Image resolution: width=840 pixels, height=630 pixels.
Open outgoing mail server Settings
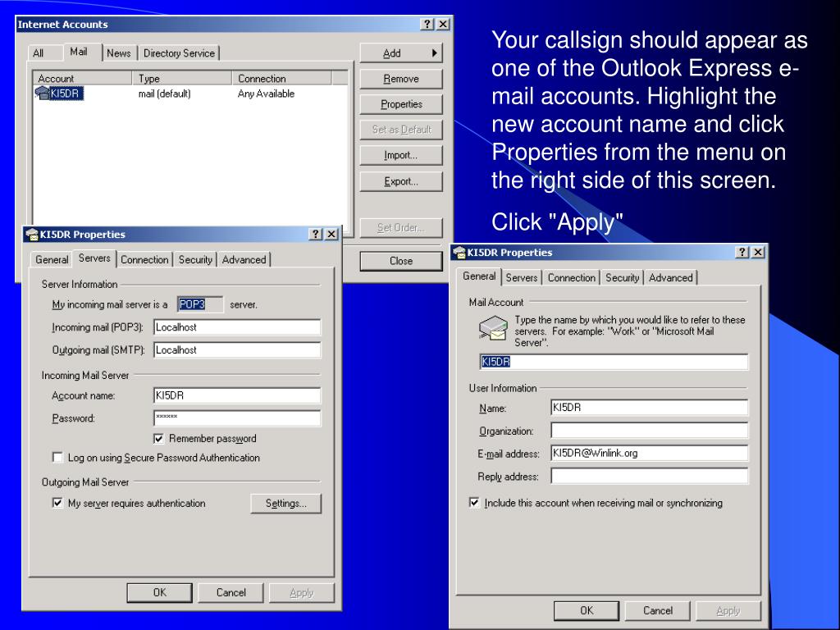(285, 504)
